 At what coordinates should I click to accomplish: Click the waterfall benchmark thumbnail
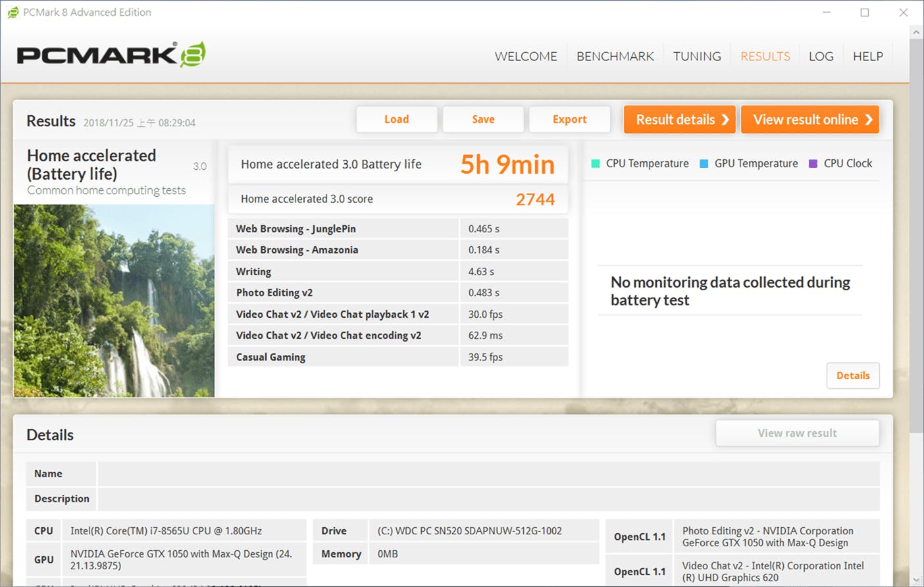point(114,301)
